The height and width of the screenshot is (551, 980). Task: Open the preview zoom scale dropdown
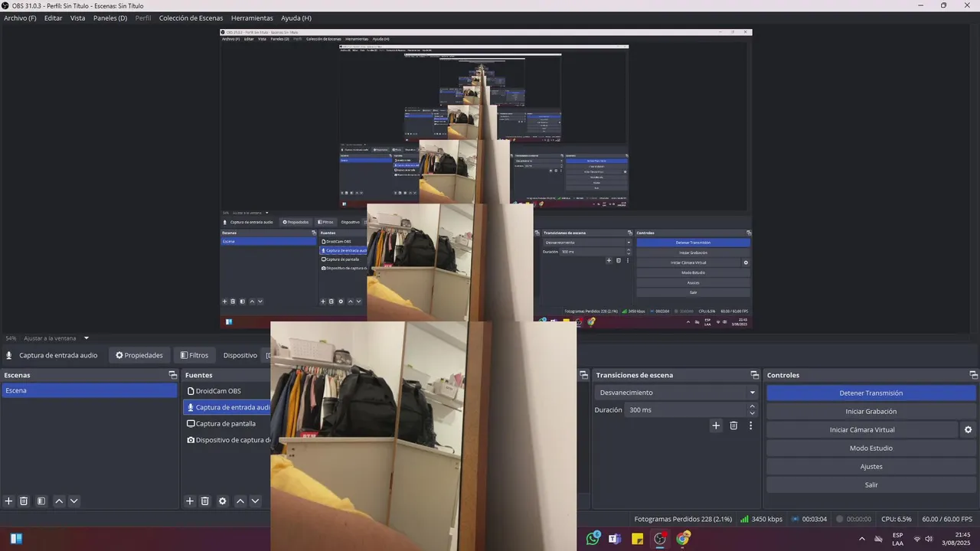click(87, 338)
